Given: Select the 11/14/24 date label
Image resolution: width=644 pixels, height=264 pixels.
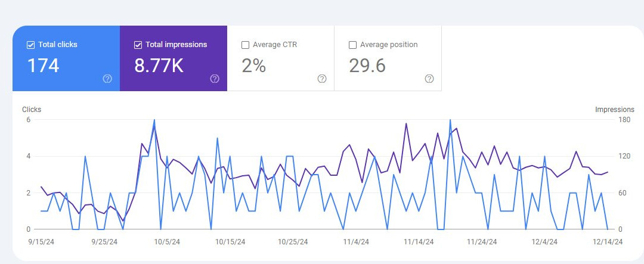Looking at the screenshot, I should (419, 242).
